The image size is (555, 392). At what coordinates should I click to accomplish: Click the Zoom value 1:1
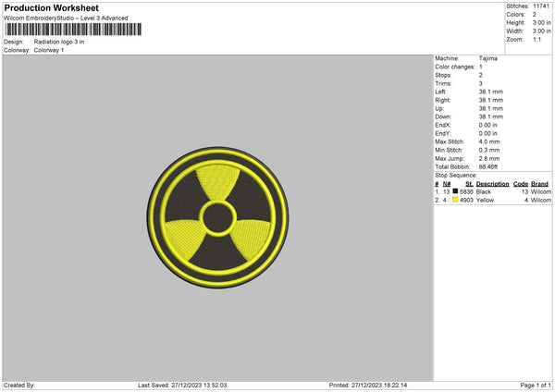[536, 40]
